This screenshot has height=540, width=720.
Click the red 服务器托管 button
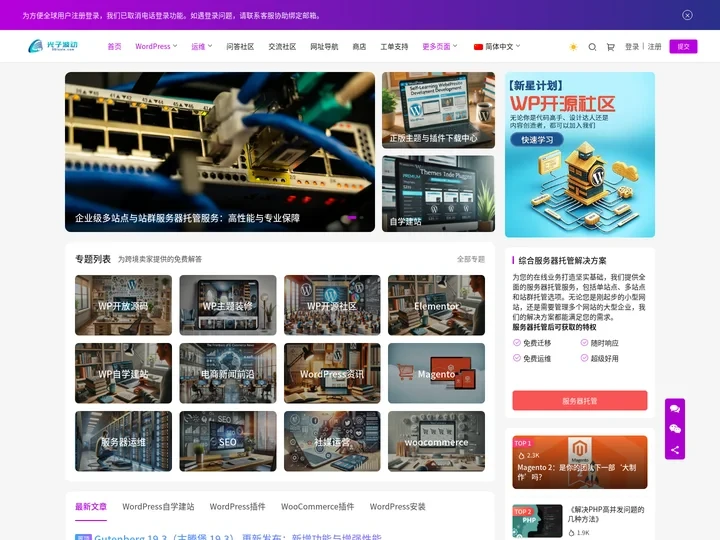579,400
